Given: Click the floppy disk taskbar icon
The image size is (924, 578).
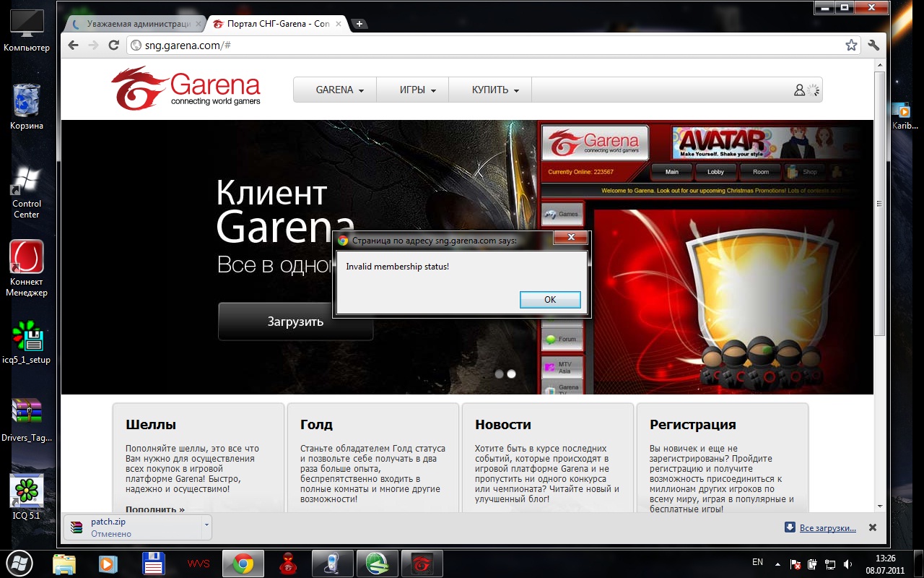Looking at the screenshot, I should (153, 564).
